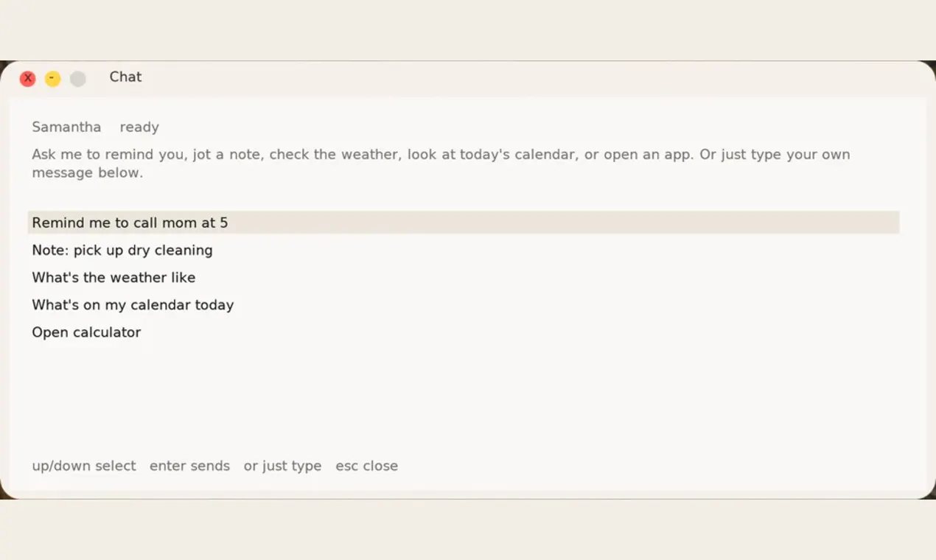Minimize the Chat window with the yellow button

click(x=52, y=79)
